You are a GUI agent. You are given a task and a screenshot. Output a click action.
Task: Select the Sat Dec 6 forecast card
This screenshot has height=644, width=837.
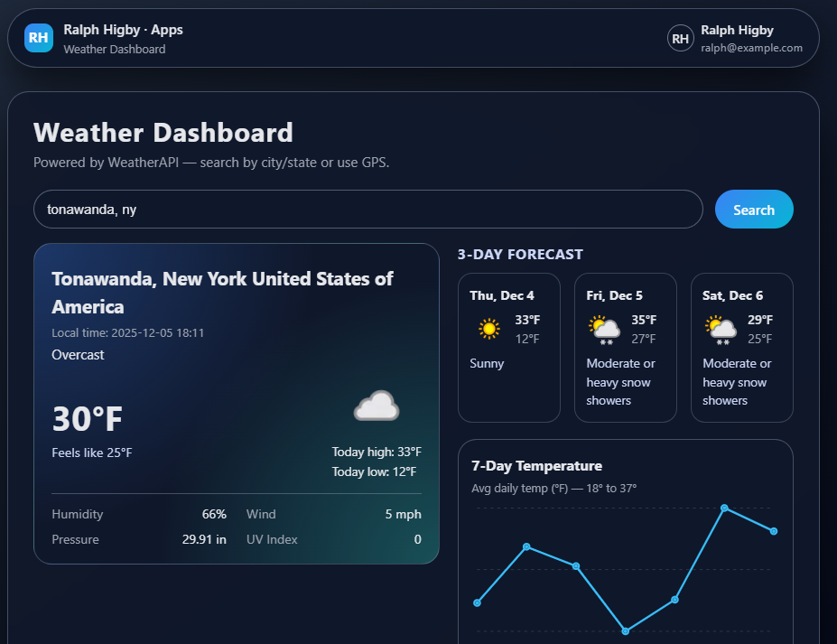(x=741, y=347)
